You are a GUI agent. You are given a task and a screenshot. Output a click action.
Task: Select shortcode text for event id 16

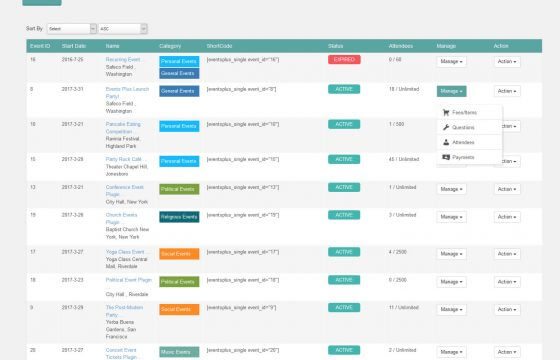pyautogui.click(x=243, y=60)
